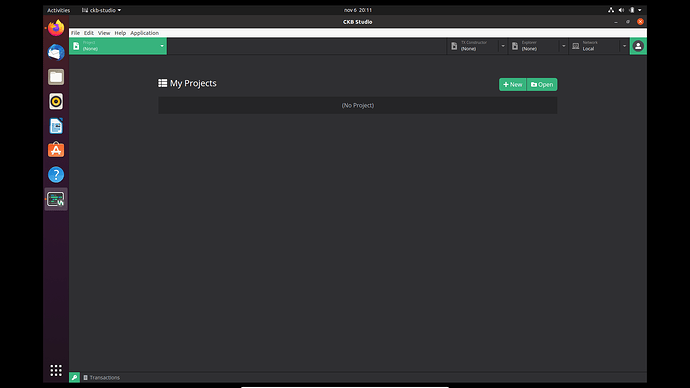Open Ubuntu Software store icon
The image size is (690, 388).
tap(56, 150)
